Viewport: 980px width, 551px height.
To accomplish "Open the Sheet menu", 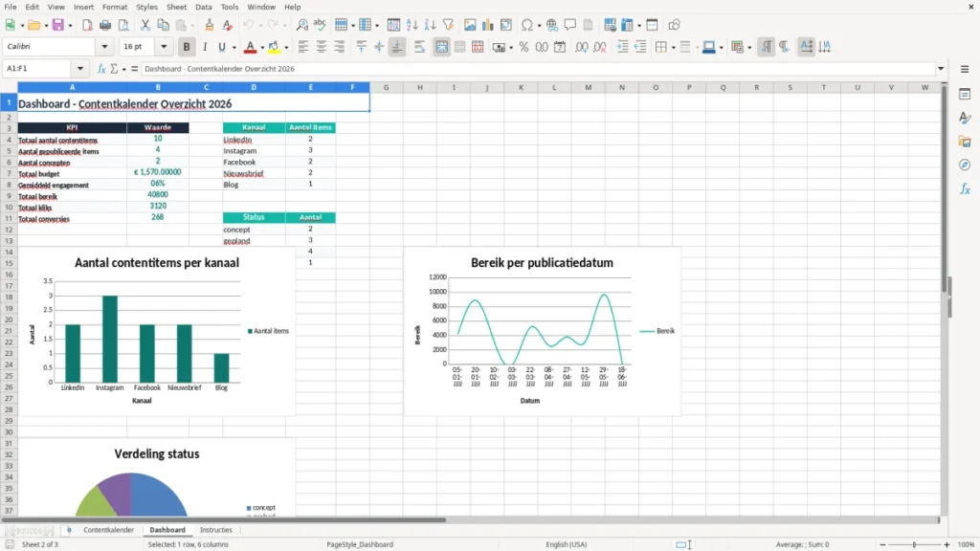I will point(176,7).
